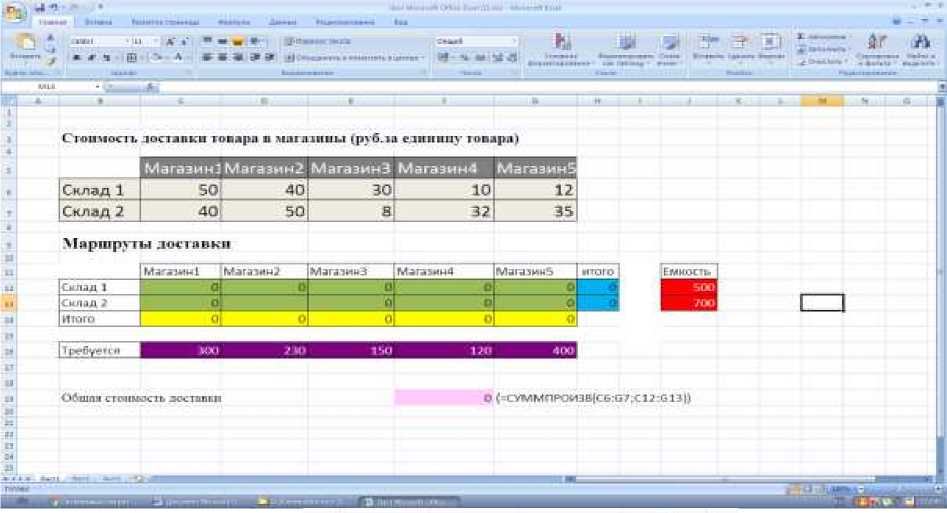Open Cell Styles gallery
Image resolution: width=947 pixels, height=513 pixels.
(x=669, y=49)
